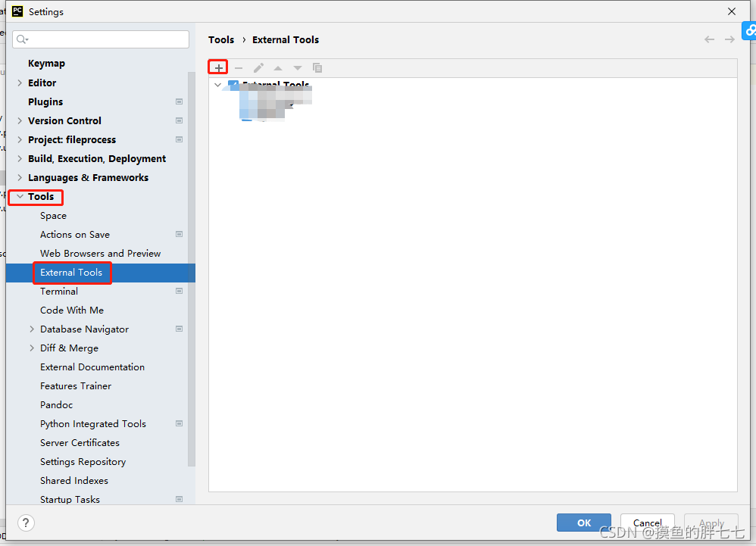This screenshot has width=756, height=546.
Task: Expand Languages & Frameworks section
Action: click(x=20, y=177)
